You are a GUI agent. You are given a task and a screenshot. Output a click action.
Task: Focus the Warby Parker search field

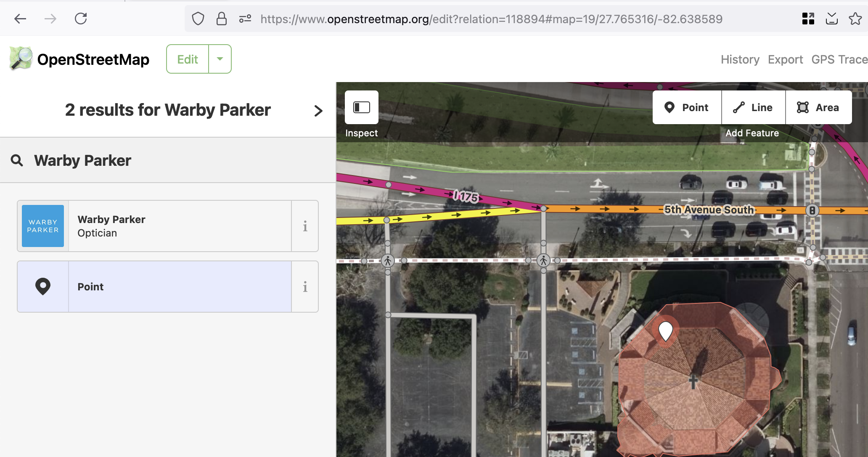tap(168, 160)
